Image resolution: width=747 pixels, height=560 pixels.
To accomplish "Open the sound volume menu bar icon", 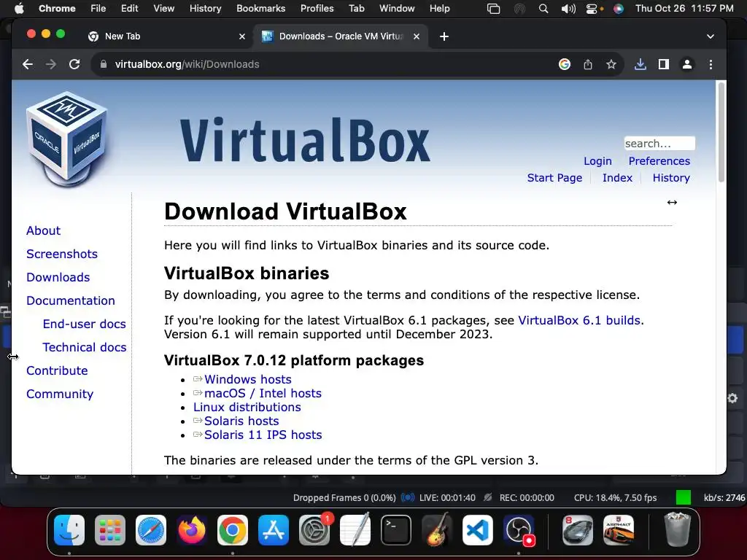I will (568, 9).
